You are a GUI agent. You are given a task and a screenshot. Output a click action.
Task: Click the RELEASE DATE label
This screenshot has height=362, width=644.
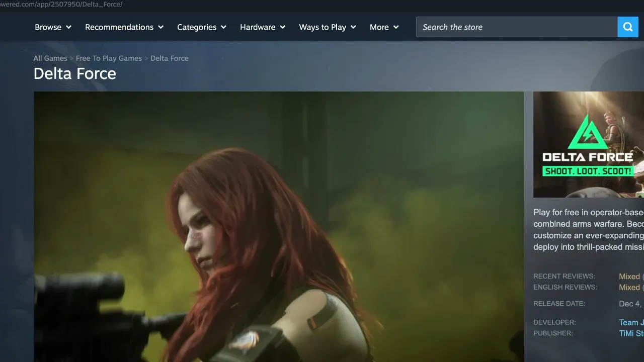coord(559,303)
